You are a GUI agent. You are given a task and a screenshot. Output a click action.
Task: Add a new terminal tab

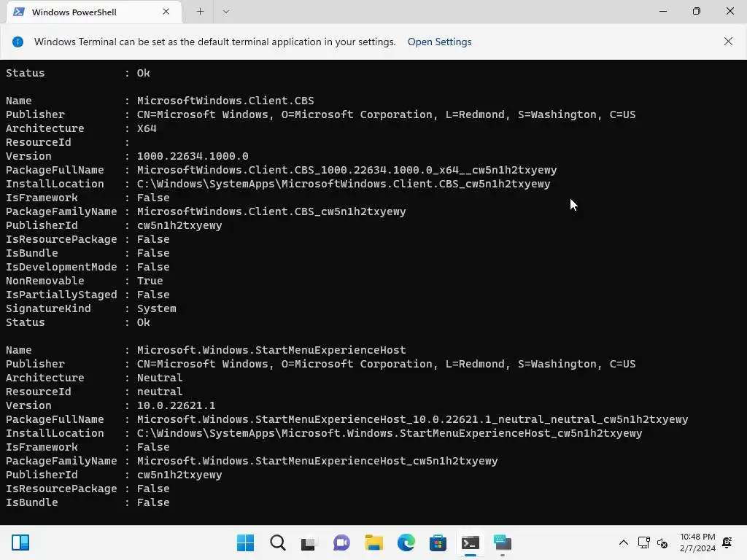200,12
